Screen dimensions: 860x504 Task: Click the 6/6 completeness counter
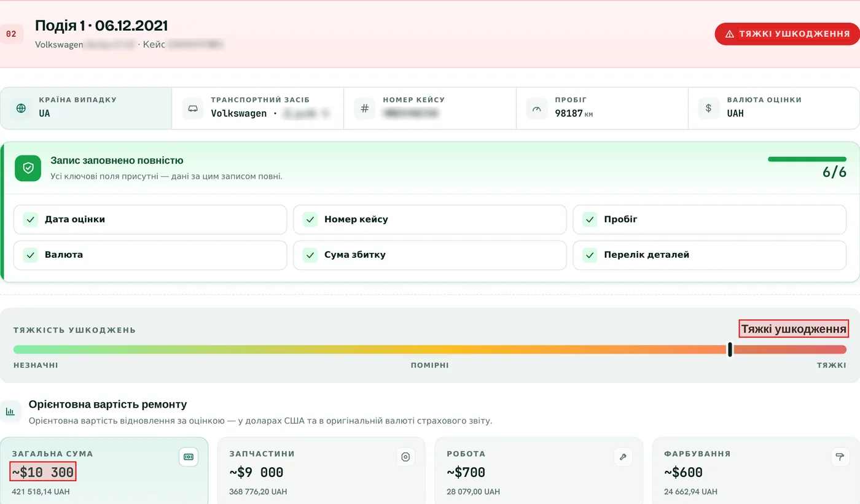834,173
